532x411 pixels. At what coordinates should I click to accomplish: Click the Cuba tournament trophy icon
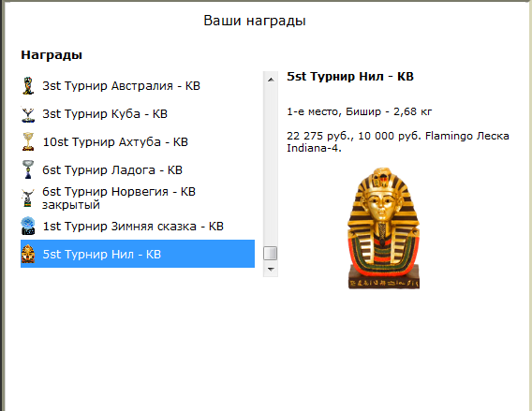pyautogui.click(x=28, y=114)
